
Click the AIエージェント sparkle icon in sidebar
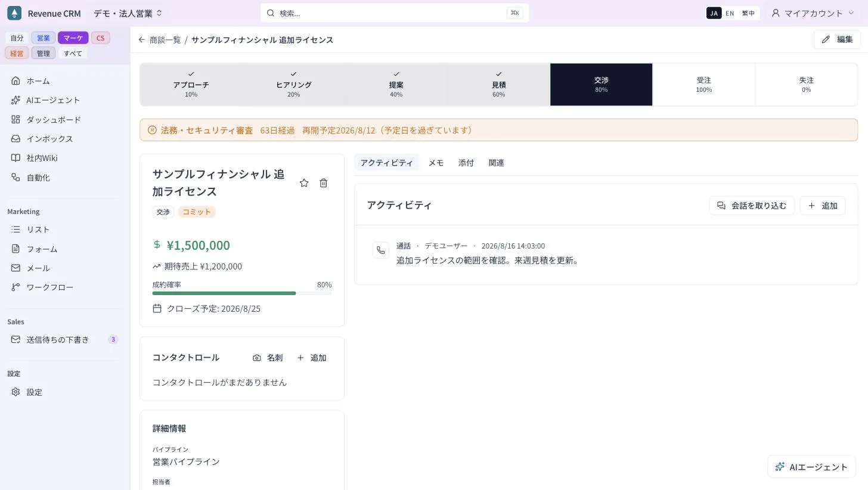(x=15, y=100)
